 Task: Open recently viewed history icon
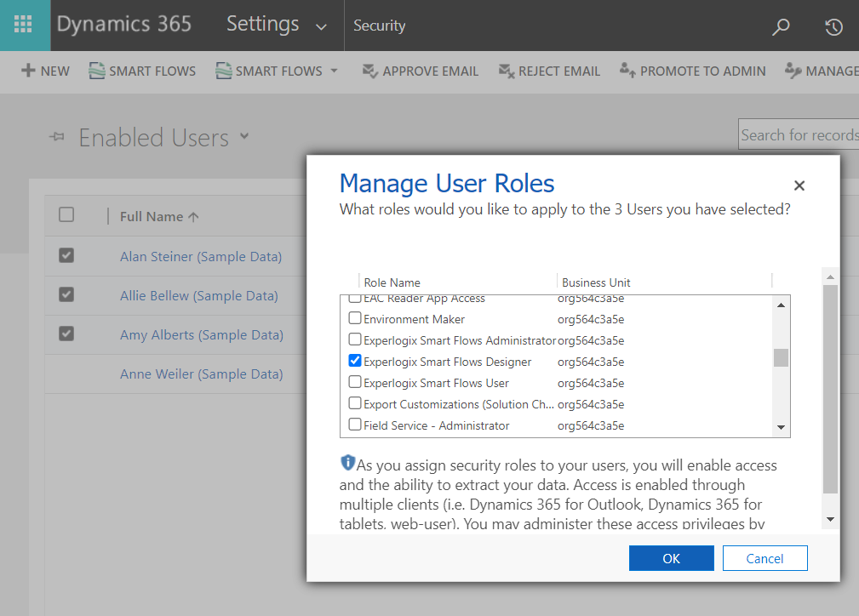point(833,26)
